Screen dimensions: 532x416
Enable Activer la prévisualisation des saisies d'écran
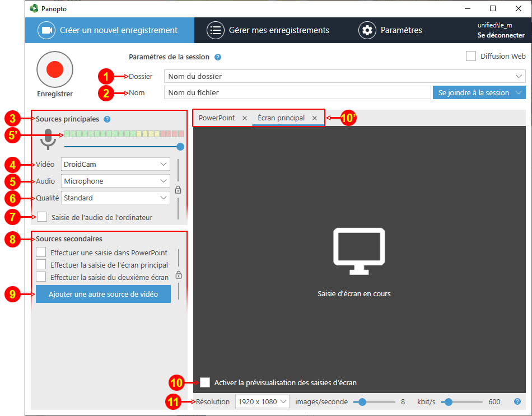point(204,382)
